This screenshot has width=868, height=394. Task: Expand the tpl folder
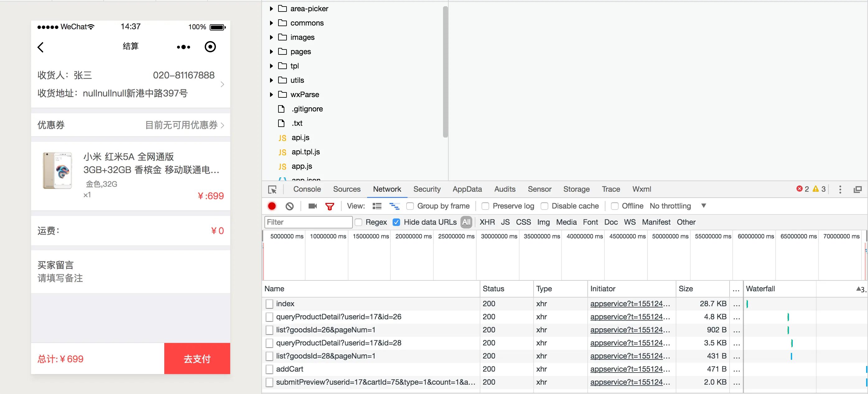pyautogui.click(x=271, y=66)
